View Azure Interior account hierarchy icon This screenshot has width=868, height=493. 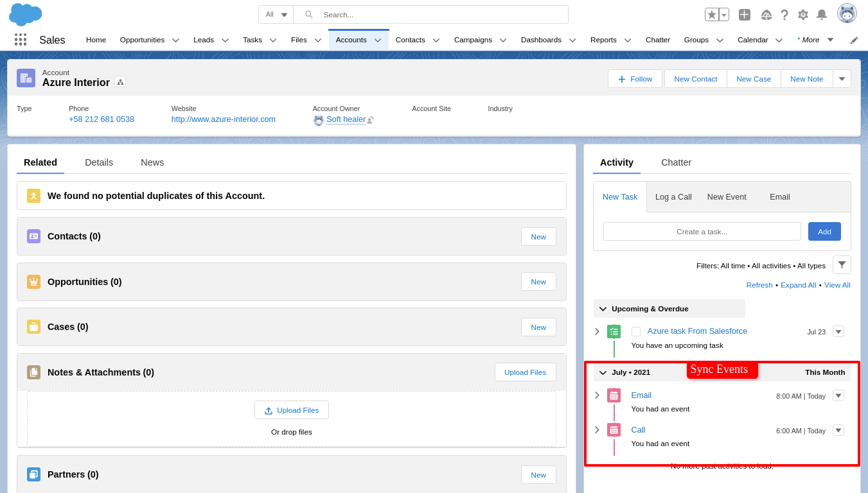tap(120, 82)
